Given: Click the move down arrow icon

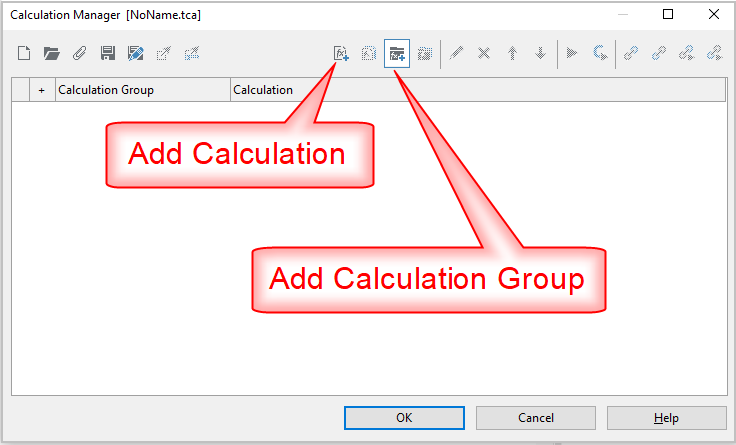Looking at the screenshot, I should point(540,54).
